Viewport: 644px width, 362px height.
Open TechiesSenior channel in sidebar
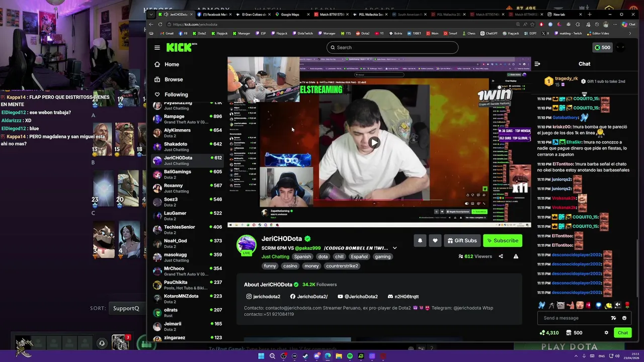(187, 230)
